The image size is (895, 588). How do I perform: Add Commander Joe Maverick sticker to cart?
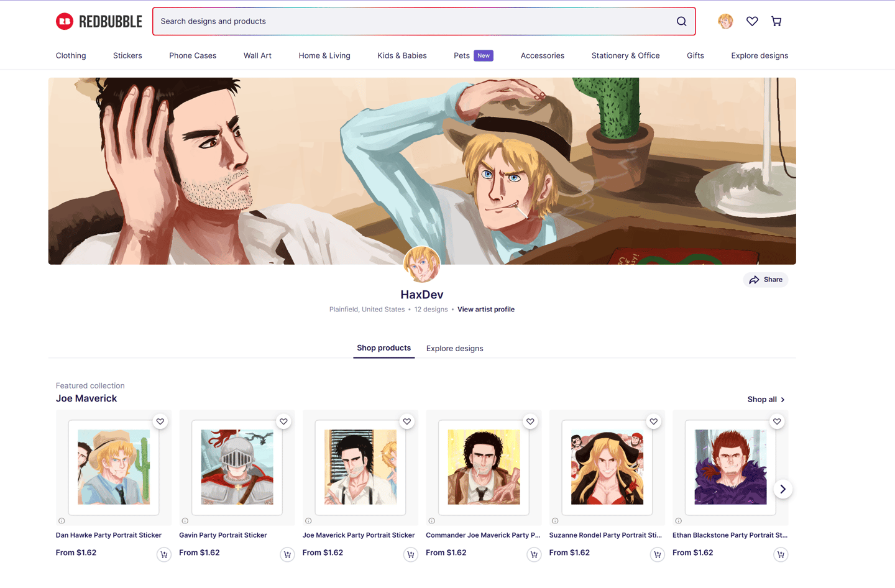coord(534,554)
